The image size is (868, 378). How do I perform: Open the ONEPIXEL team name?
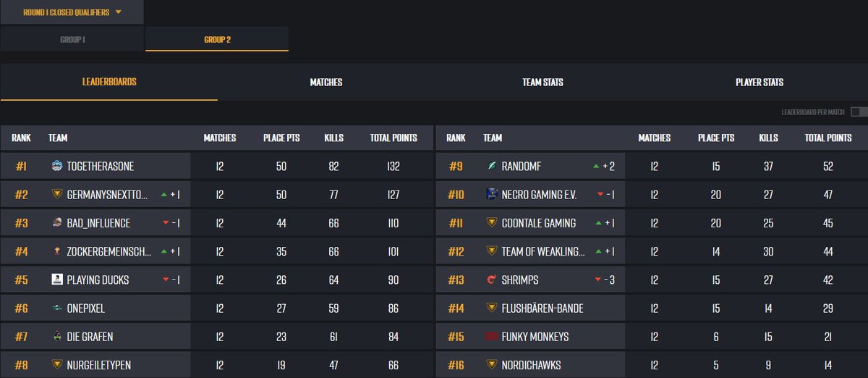tap(85, 308)
